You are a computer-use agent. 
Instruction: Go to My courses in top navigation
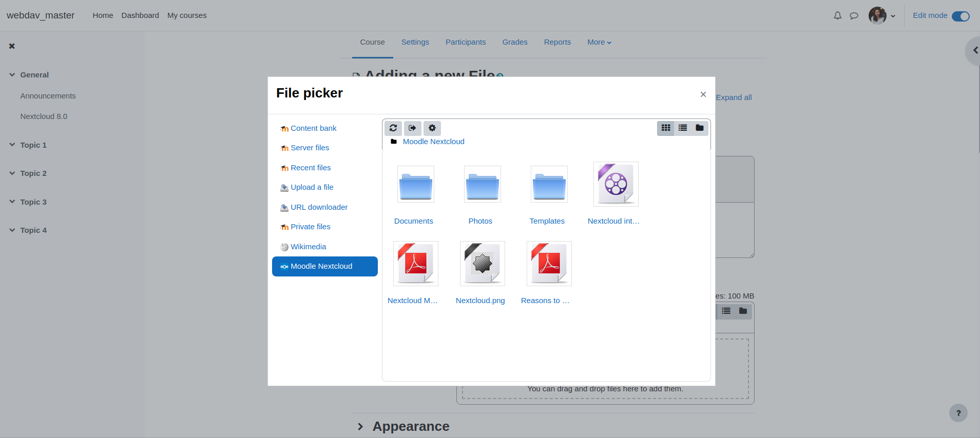(187, 15)
